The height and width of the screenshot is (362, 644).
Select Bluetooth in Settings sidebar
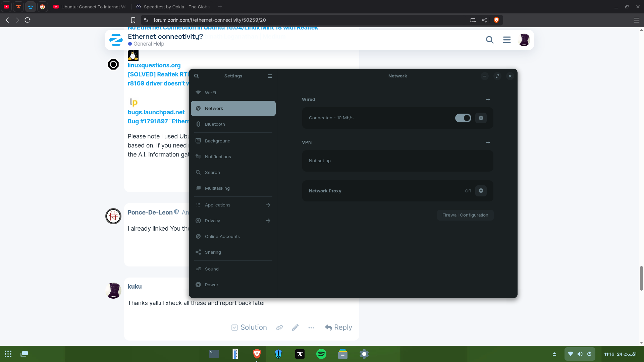click(215, 124)
